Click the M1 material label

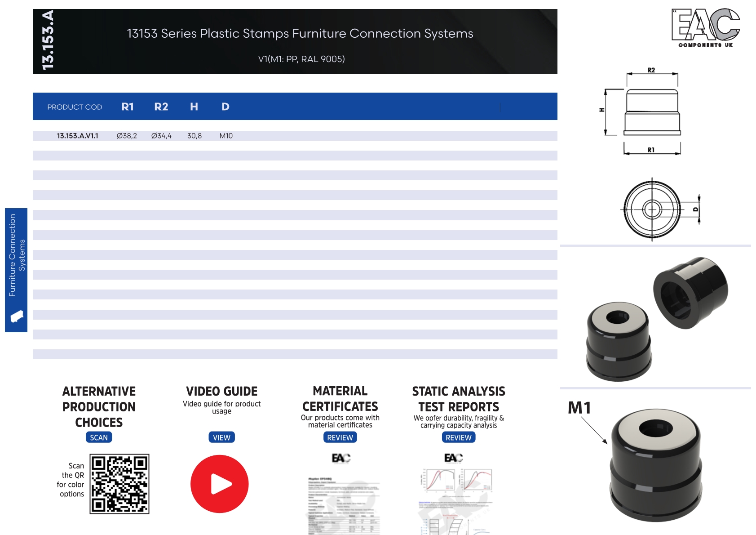(x=579, y=408)
